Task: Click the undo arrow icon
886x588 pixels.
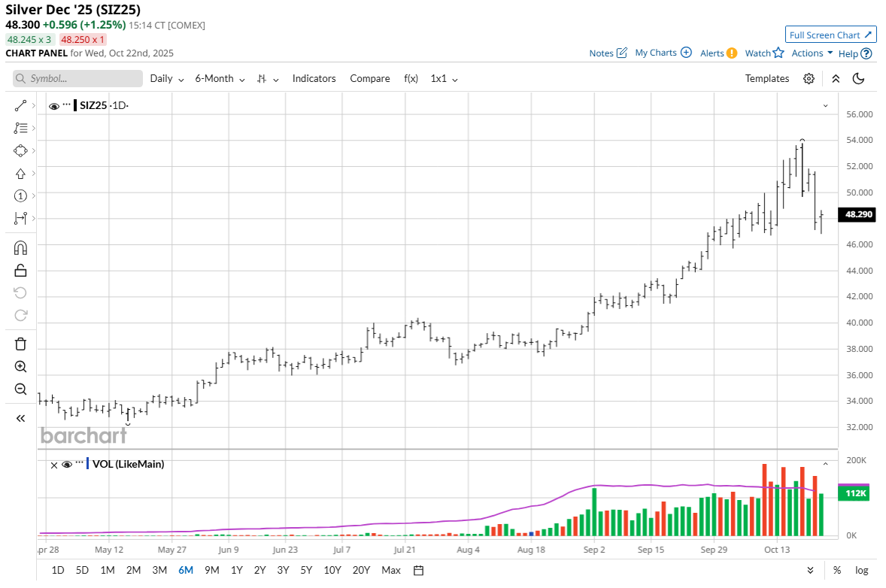Action: (20, 292)
